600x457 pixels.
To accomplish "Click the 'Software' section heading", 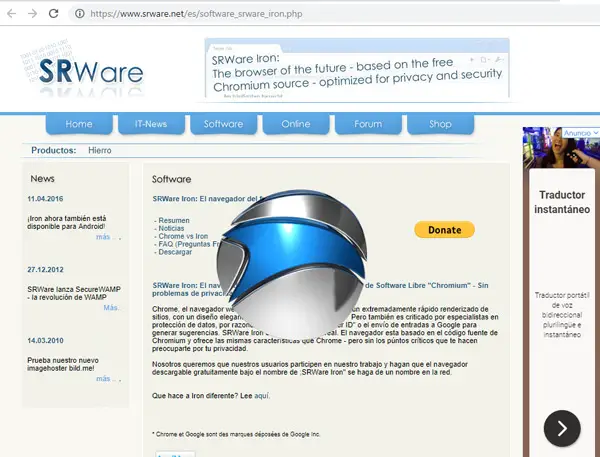I will 171,179.
